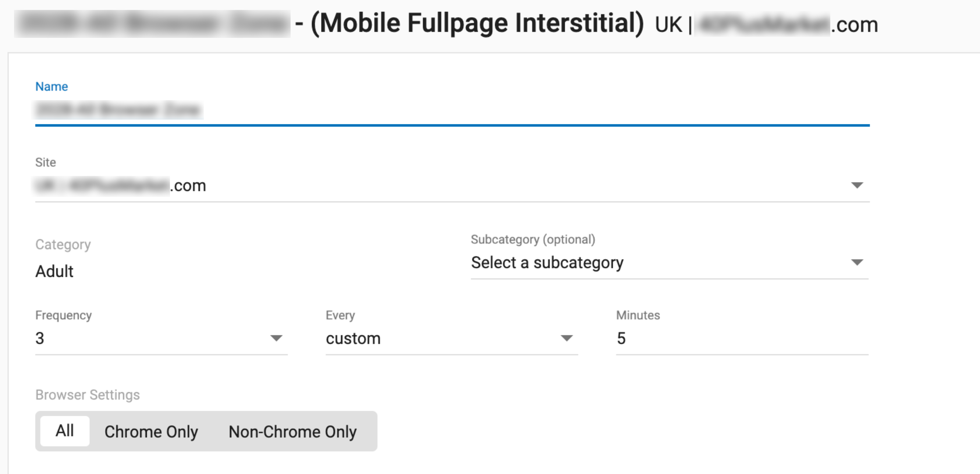
Task: Click the Subcategory (optional) label
Action: (x=533, y=240)
